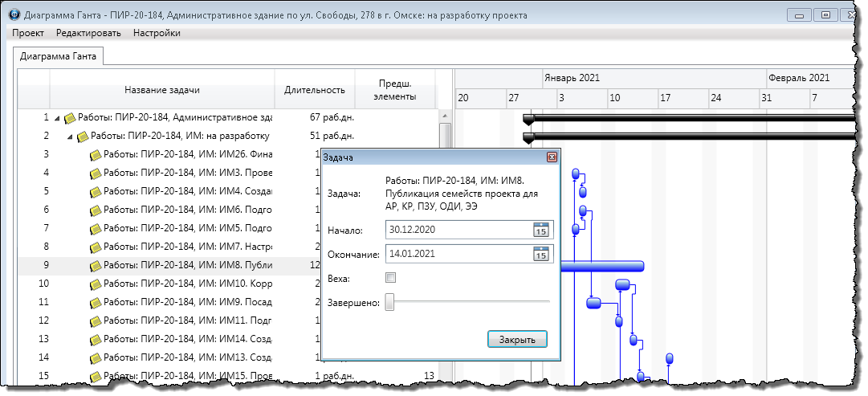Toggle the Веха checkbox

pos(391,278)
